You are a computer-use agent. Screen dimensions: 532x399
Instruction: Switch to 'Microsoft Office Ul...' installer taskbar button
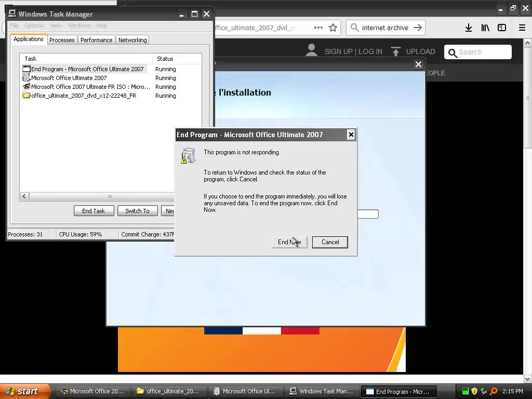pyautogui.click(x=245, y=392)
